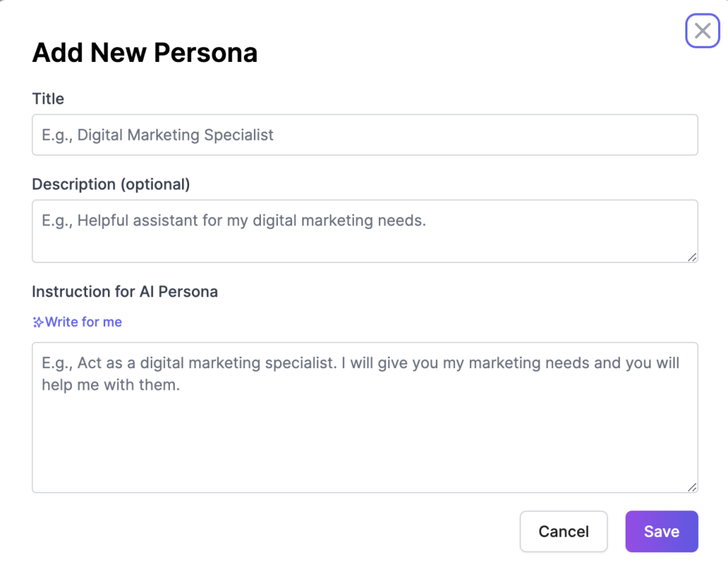Save the new persona
Image resolution: width=728 pixels, height=583 pixels.
pos(661,531)
